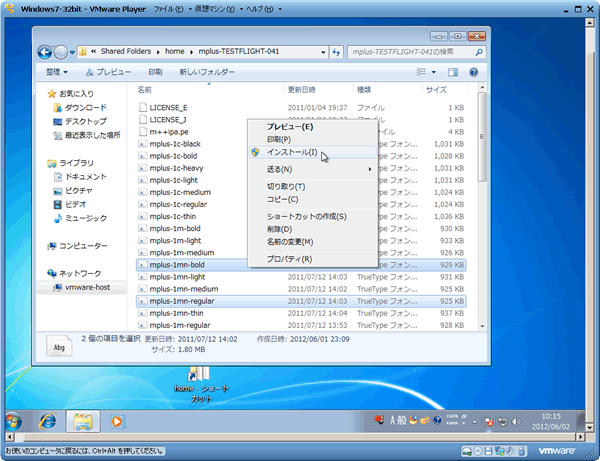Viewport: 600px width, 461px height.
Task: Click home breadcrumb in address bar
Action: pos(174,51)
